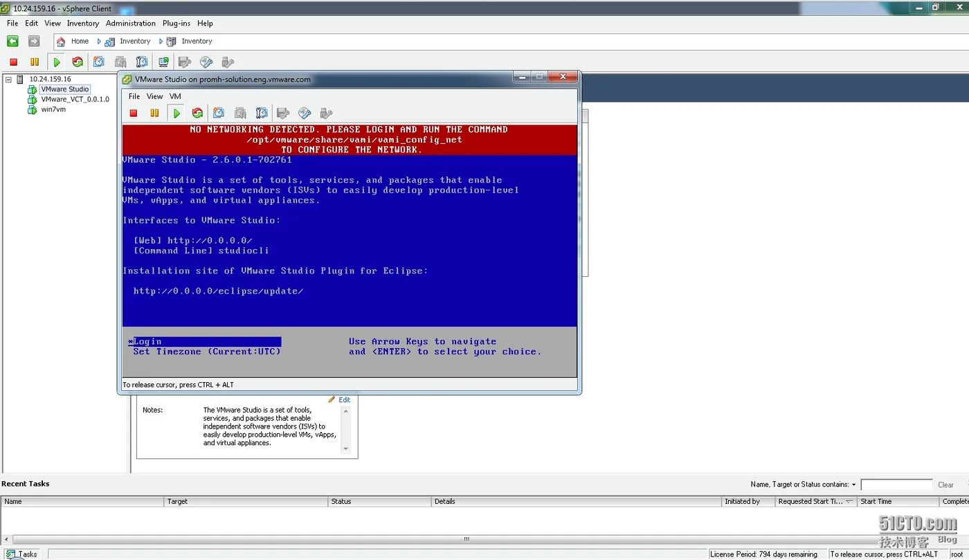Click Clear button in Recent Tasks
The width and height of the screenshot is (969, 560).
(945, 485)
